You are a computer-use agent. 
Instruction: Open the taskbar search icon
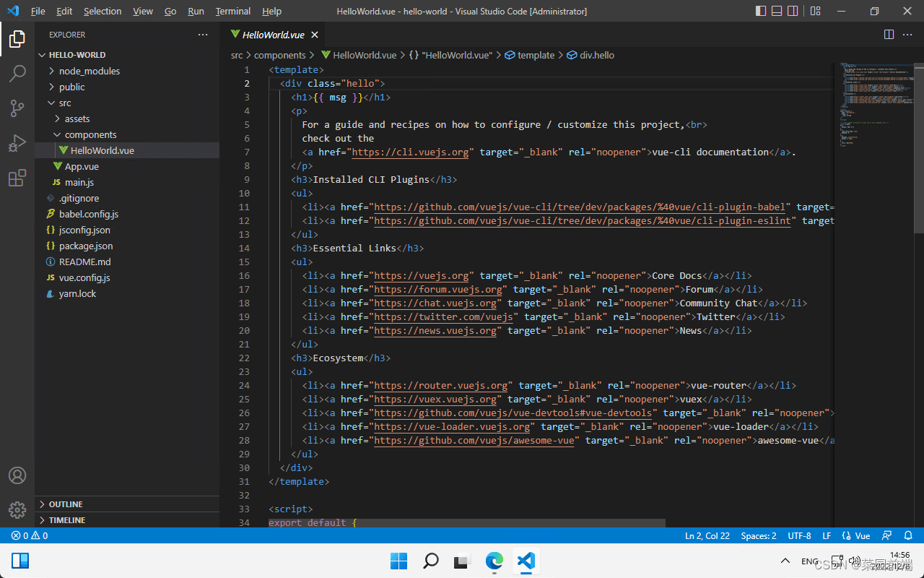430,561
